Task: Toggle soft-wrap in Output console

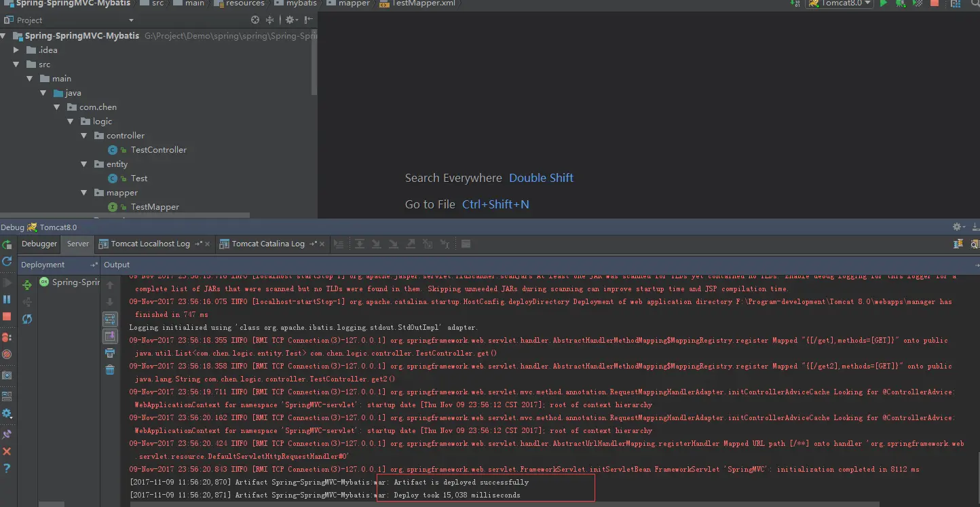Action: (110, 319)
